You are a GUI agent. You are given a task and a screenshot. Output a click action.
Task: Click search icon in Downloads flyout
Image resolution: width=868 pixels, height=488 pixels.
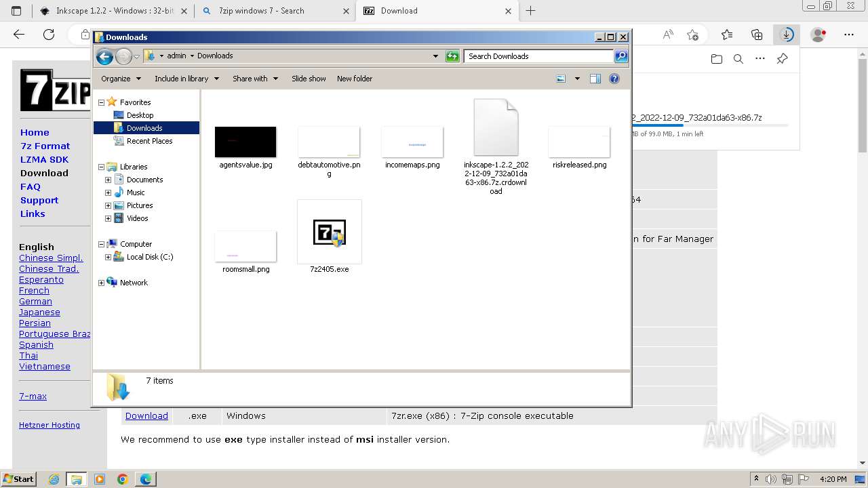pos(738,59)
